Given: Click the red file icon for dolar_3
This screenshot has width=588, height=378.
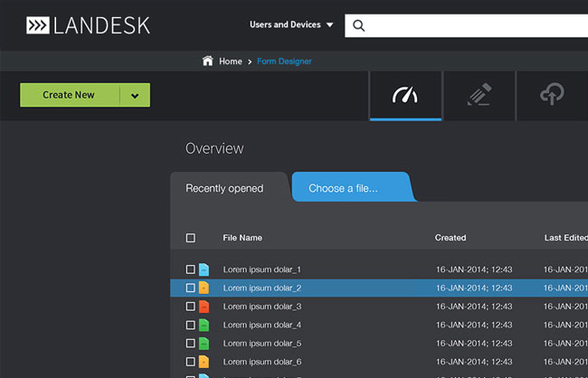Looking at the screenshot, I should pyautogui.click(x=204, y=307).
